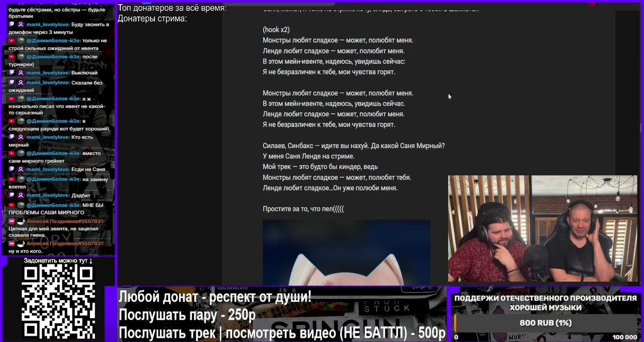644x342 pixels.
Task: Click avatar icon beside "Дэдбит" message
Action: pyautogui.click(x=21, y=195)
